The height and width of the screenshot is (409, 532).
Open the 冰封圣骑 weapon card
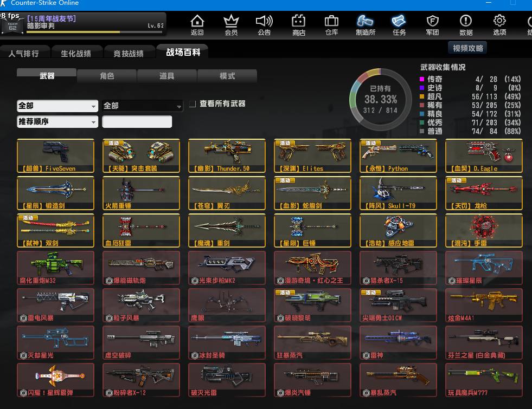click(x=227, y=342)
